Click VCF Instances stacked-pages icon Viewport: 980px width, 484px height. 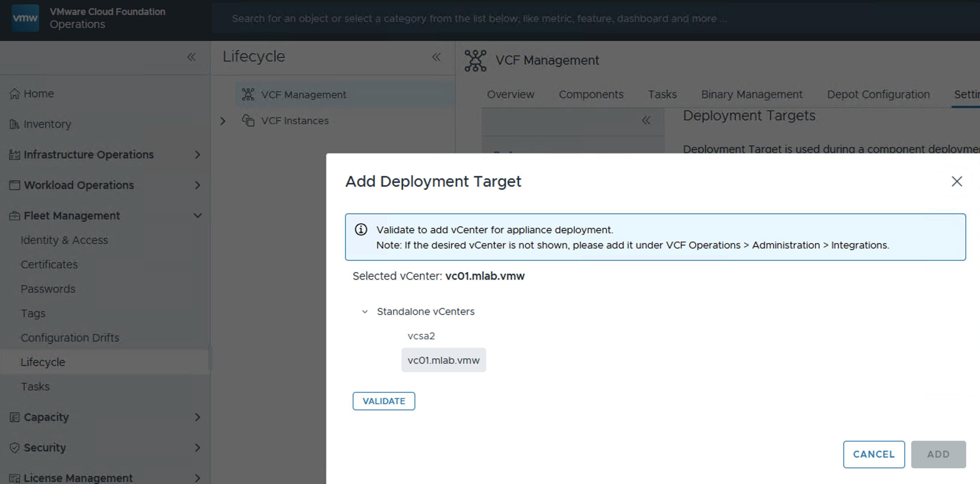pyautogui.click(x=248, y=121)
